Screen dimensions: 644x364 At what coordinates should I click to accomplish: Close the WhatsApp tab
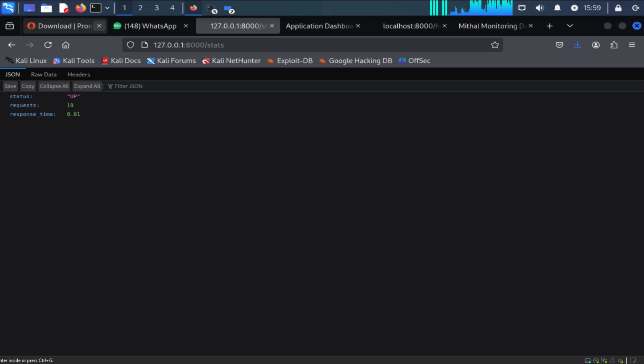point(186,26)
